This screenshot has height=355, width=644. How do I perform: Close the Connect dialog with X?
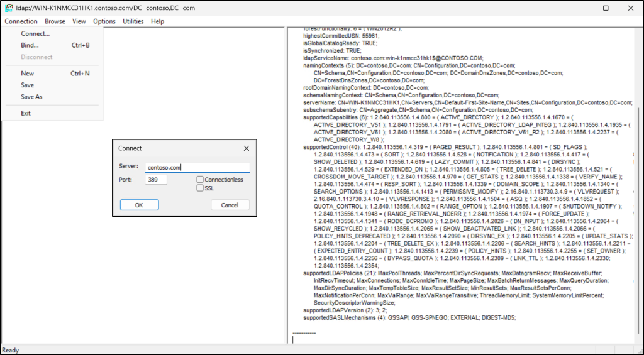(246, 148)
